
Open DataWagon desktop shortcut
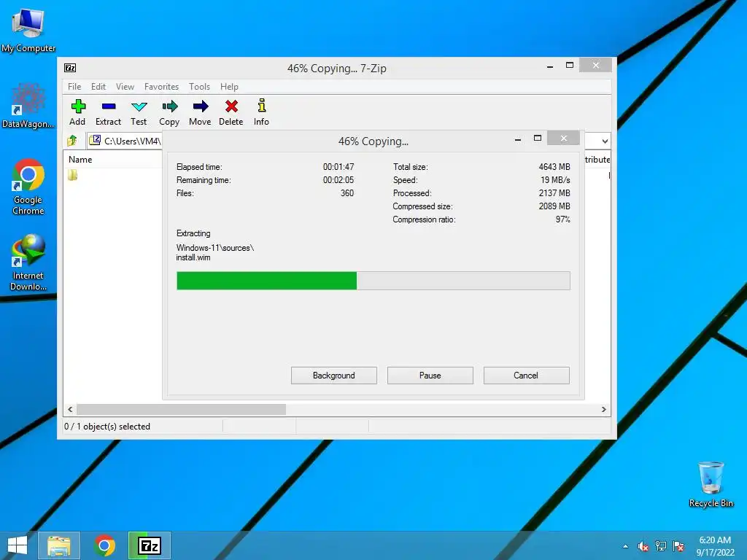click(x=28, y=106)
